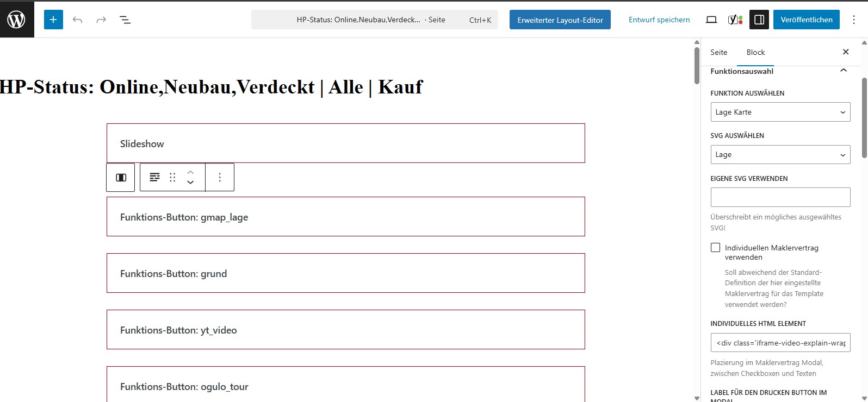This screenshot has width=868, height=402.
Task: Click the block type icon in block toolbar
Action: click(121, 177)
